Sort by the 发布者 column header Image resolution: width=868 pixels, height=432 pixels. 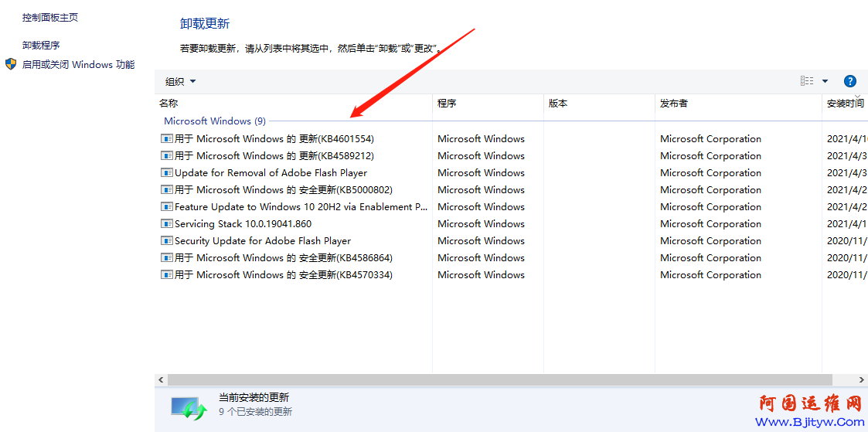pos(674,104)
